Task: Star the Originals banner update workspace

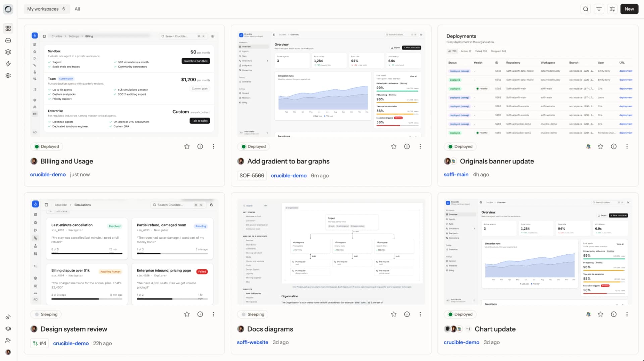Action: [600, 146]
